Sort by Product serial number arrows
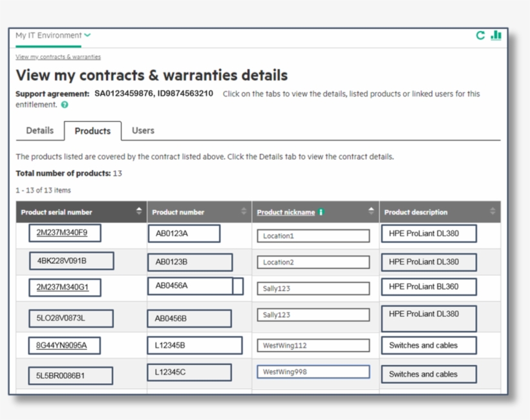 [x=139, y=211]
